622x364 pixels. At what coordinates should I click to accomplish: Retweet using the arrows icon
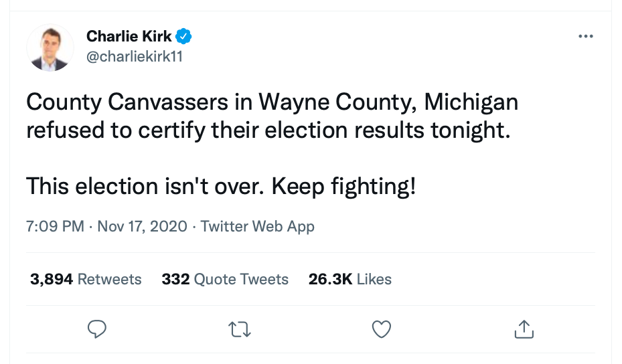239,329
